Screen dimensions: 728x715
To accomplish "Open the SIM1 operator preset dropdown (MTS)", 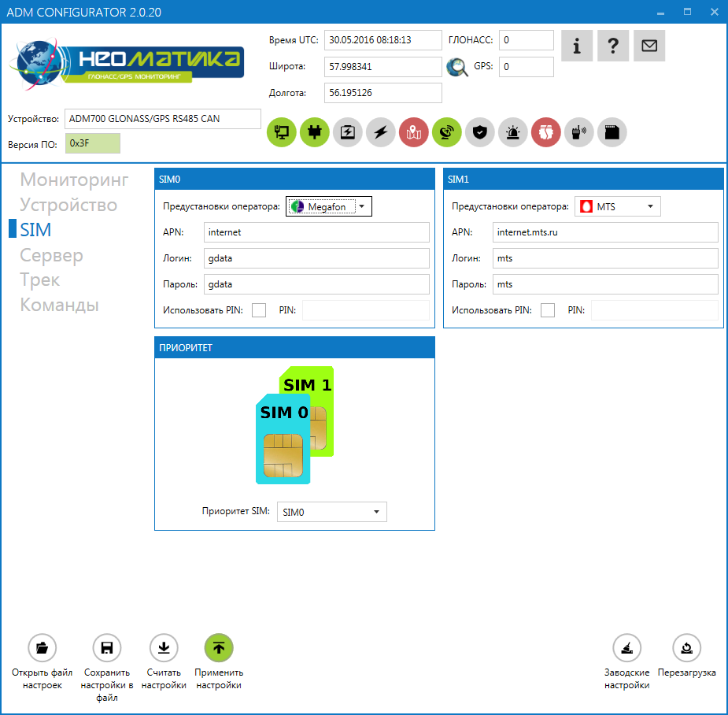I will point(617,206).
